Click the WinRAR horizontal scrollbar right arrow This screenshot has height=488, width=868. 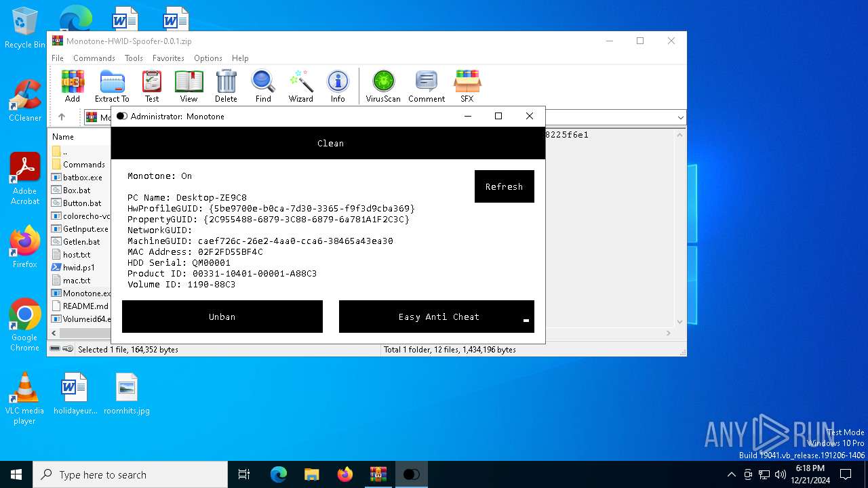[x=668, y=333]
